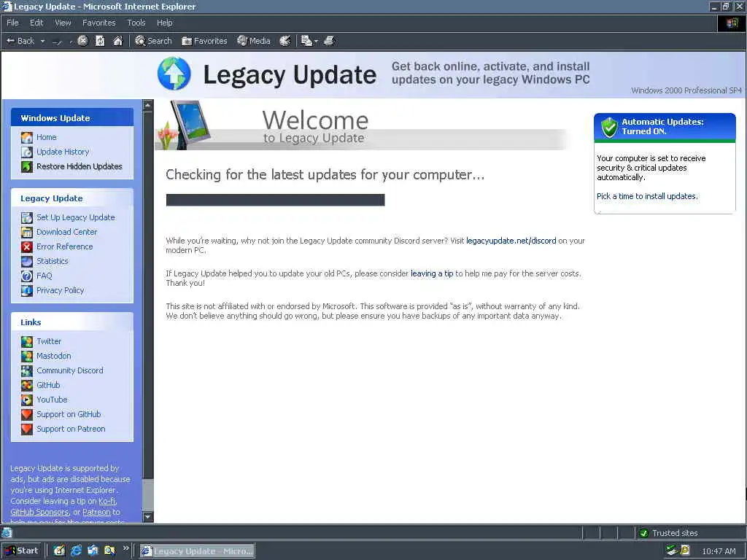
Task: Open the Mastodon link
Action: point(54,356)
